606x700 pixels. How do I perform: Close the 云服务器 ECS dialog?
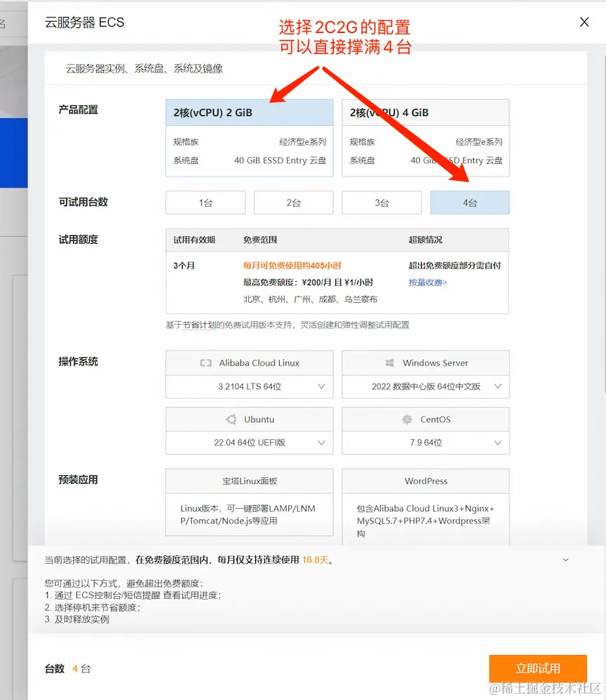(x=584, y=22)
